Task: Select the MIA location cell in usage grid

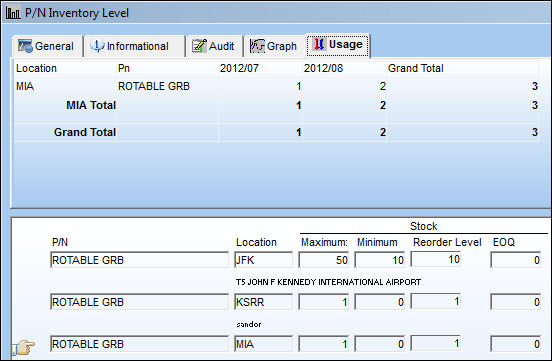Action: point(25,86)
